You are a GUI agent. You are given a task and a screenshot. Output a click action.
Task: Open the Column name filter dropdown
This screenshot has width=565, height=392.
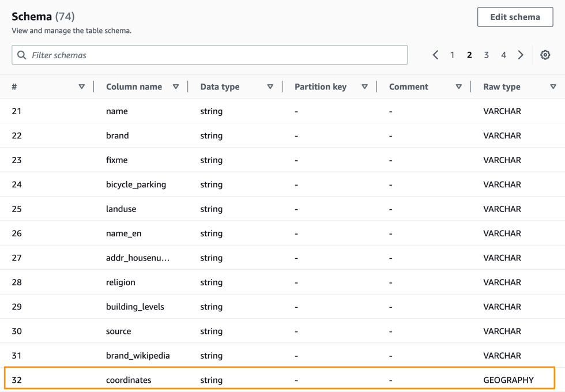[176, 86]
